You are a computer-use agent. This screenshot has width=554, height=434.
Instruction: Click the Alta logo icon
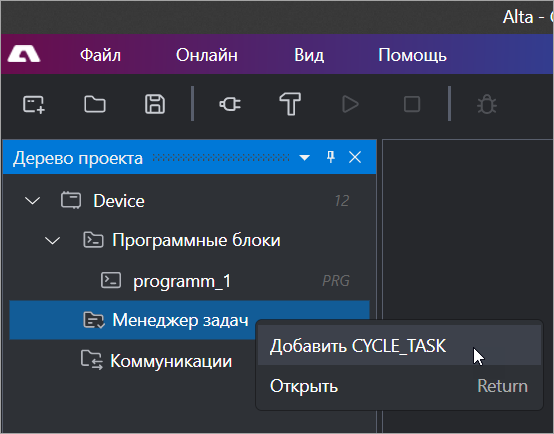coord(24,54)
